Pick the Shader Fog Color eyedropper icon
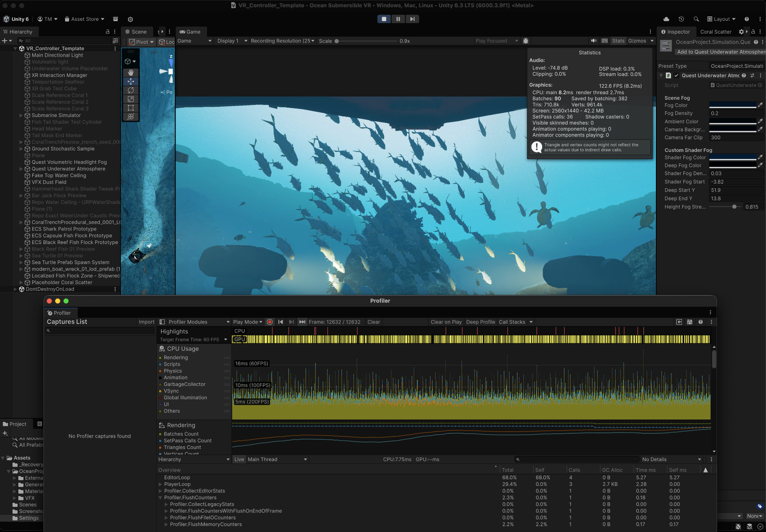 [x=760, y=157]
